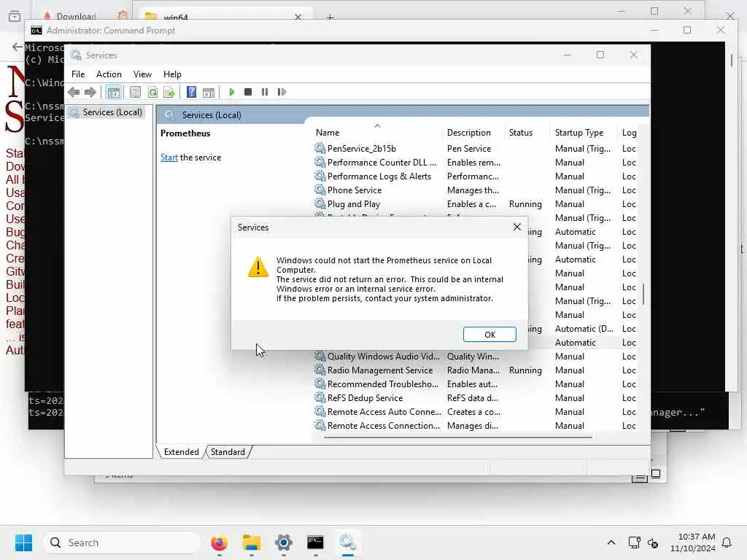747x560 pixels.
Task: Select the Download browser tab
Action: click(76, 16)
